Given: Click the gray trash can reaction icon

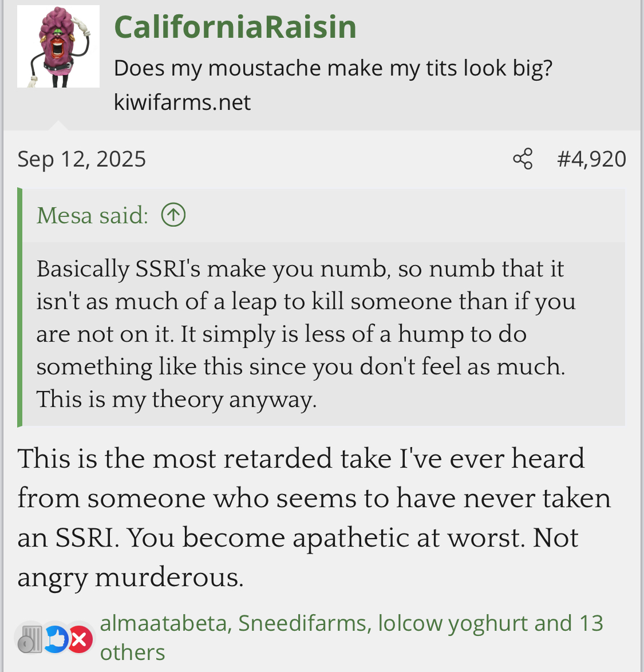Looking at the screenshot, I should click(30, 639).
